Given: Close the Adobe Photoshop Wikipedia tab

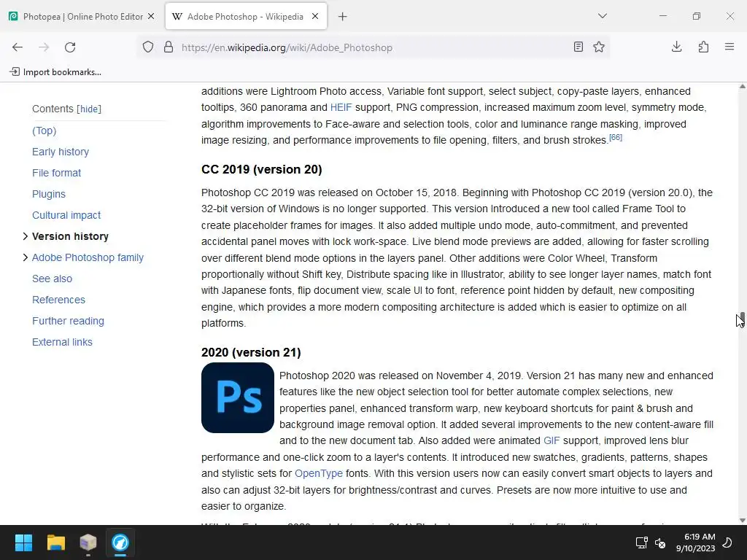Looking at the screenshot, I should pos(315,16).
